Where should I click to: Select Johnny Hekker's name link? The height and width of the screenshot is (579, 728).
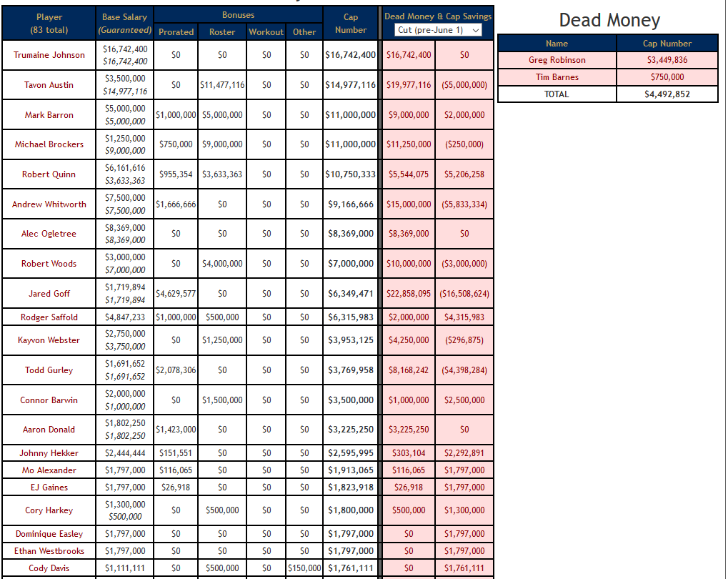[x=49, y=453]
